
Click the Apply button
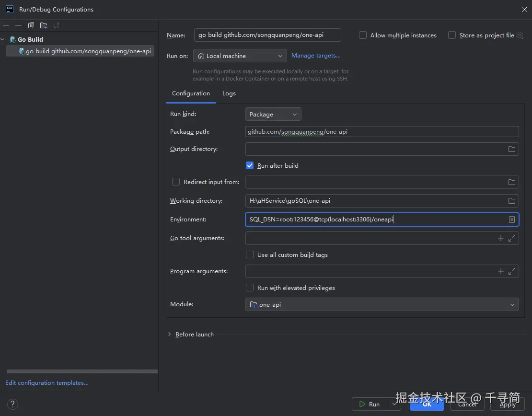click(508, 404)
